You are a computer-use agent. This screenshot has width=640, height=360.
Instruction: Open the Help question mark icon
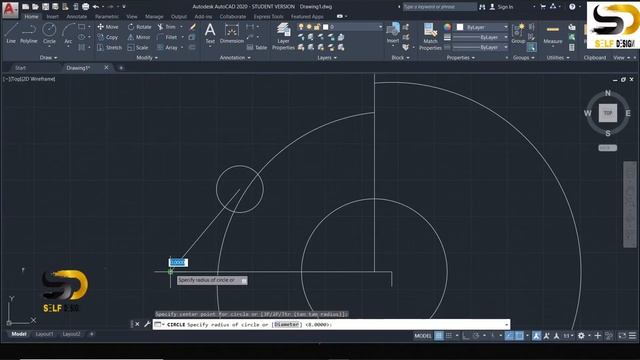tap(572, 7)
